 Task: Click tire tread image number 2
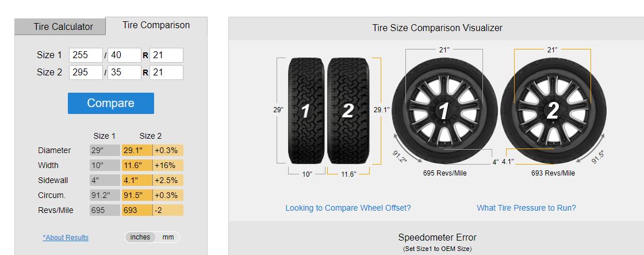click(x=347, y=111)
